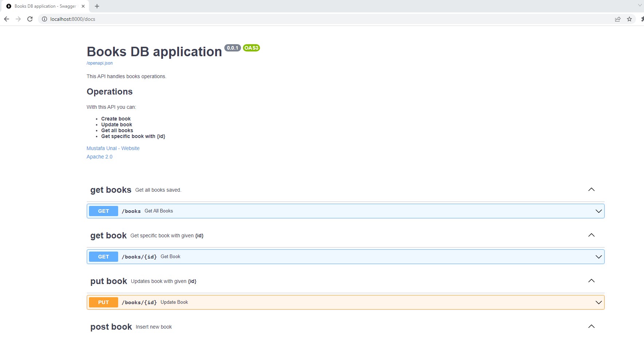This screenshot has height=337, width=644.
Task: Open the Apache 2.0 license link
Action: coord(99,156)
